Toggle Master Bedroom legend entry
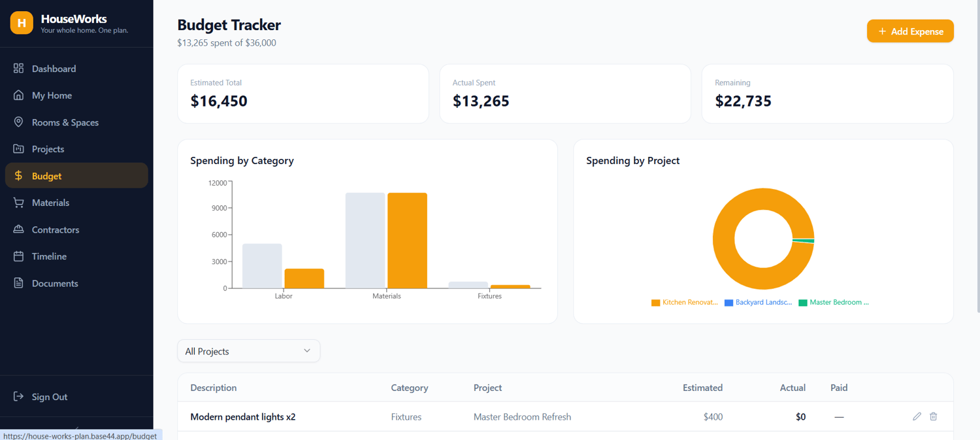Screen dimensions: 980x440 (x=834, y=303)
